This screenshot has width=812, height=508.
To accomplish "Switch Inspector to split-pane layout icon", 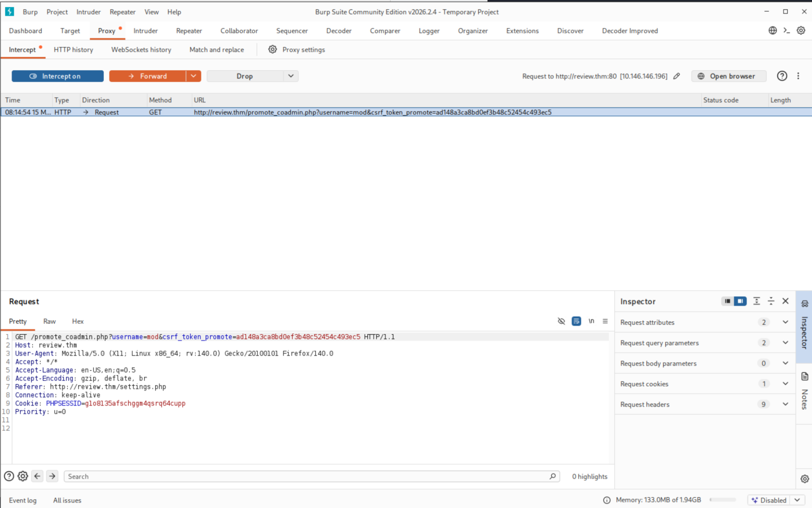I will click(740, 301).
